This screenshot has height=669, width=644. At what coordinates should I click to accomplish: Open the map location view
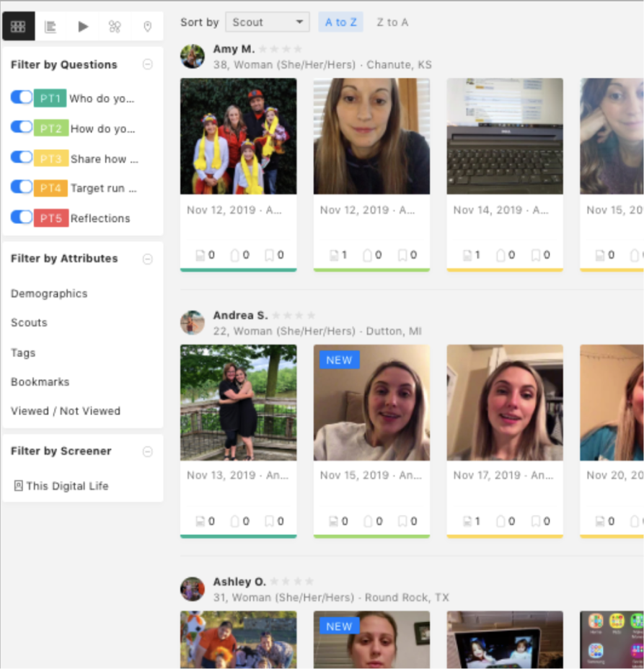(147, 27)
